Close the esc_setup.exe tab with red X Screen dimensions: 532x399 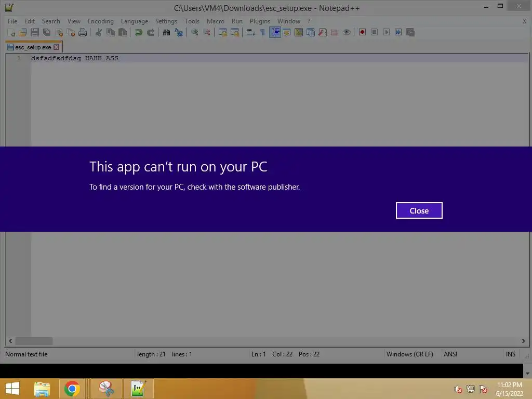pos(56,47)
